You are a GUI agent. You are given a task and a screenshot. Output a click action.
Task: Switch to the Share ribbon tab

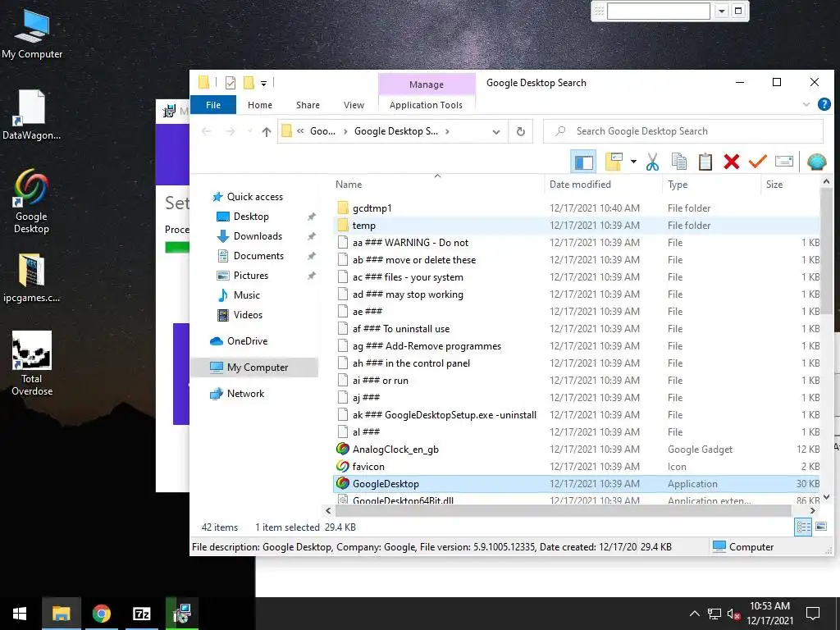(x=308, y=105)
